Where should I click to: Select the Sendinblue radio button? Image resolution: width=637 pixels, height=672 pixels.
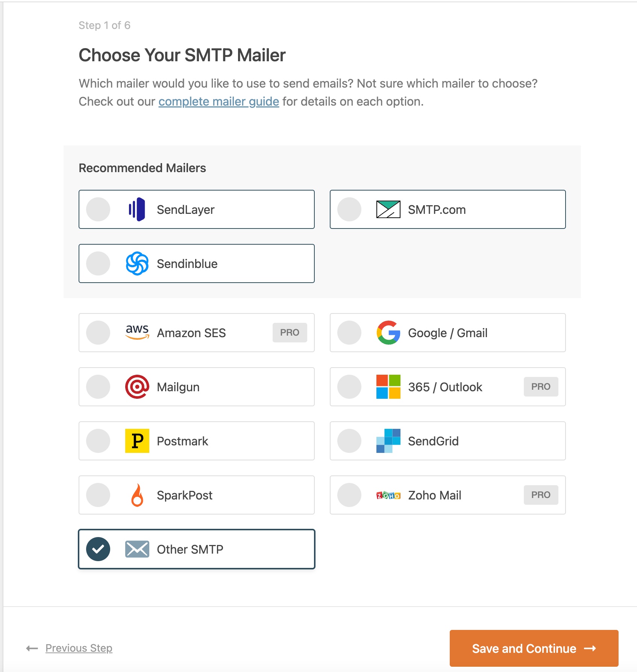(98, 263)
